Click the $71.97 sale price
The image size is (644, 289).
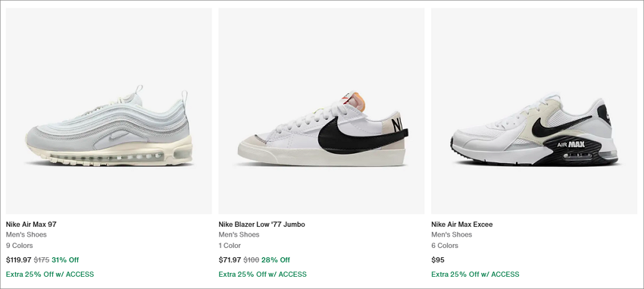(x=230, y=260)
